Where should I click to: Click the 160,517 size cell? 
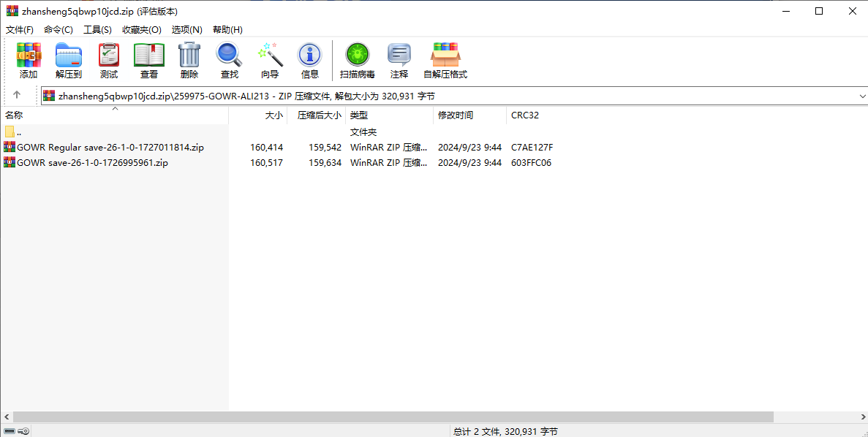266,163
